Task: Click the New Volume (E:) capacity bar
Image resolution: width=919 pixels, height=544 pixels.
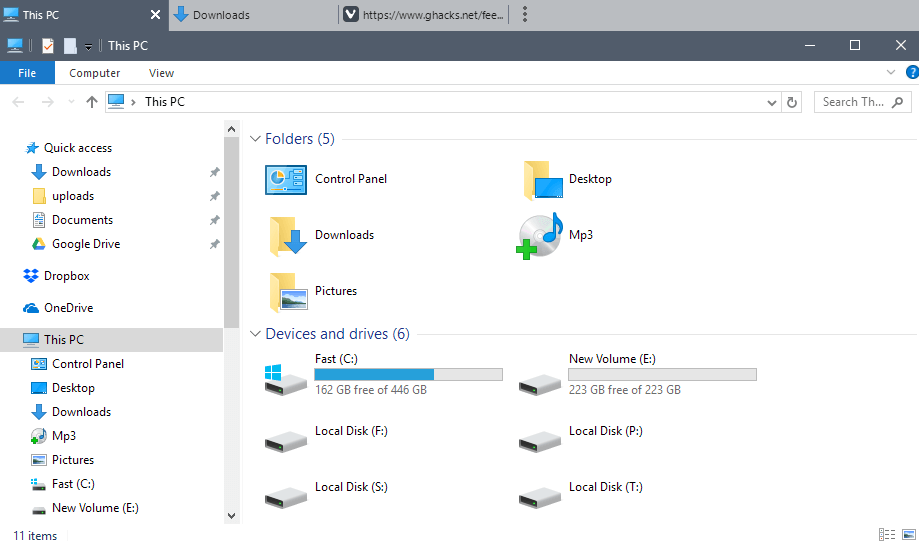Action: click(x=663, y=375)
